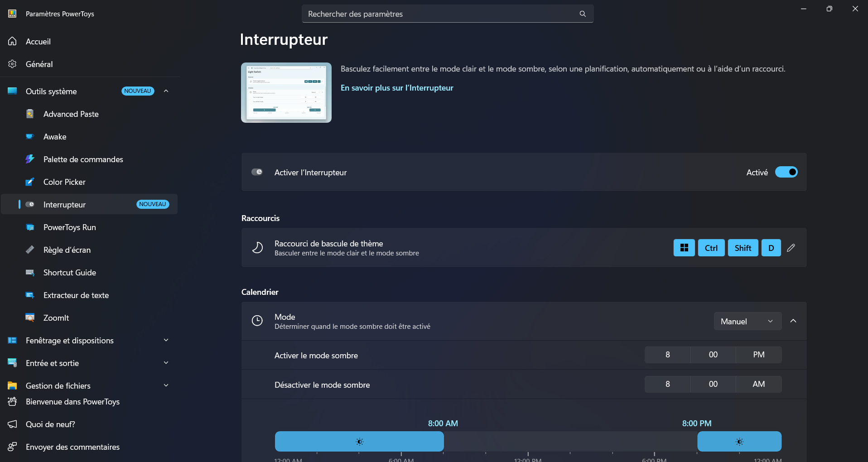Click the evening dark mode bar on the timeline

tap(739, 441)
